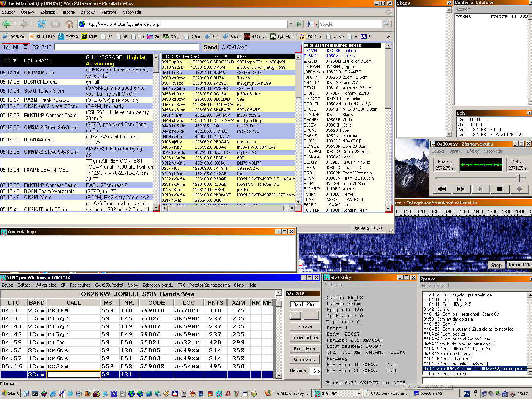Click the Firefox Forward arrow icon
The image size is (532, 399).
click(x=24, y=24)
